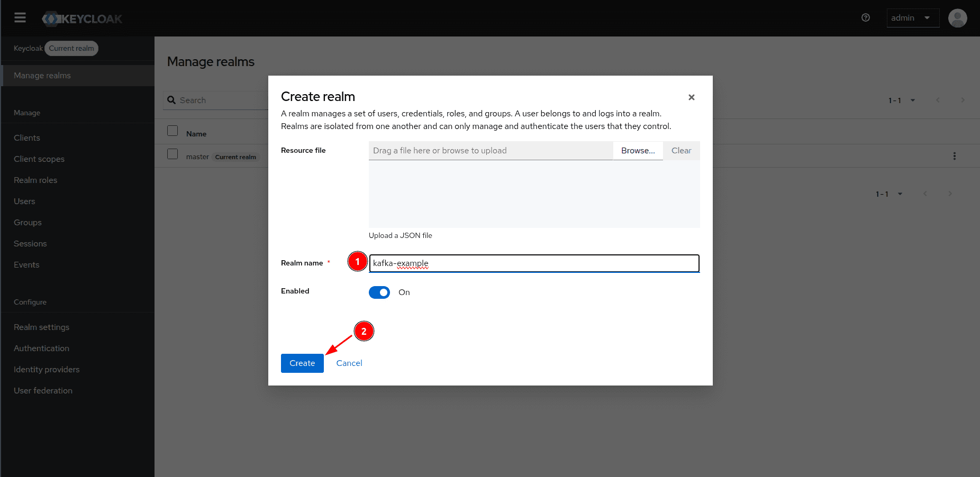Image resolution: width=980 pixels, height=477 pixels.
Task: Go to next page in top pagination
Action: pyautogui.click(x=963, y=100)
